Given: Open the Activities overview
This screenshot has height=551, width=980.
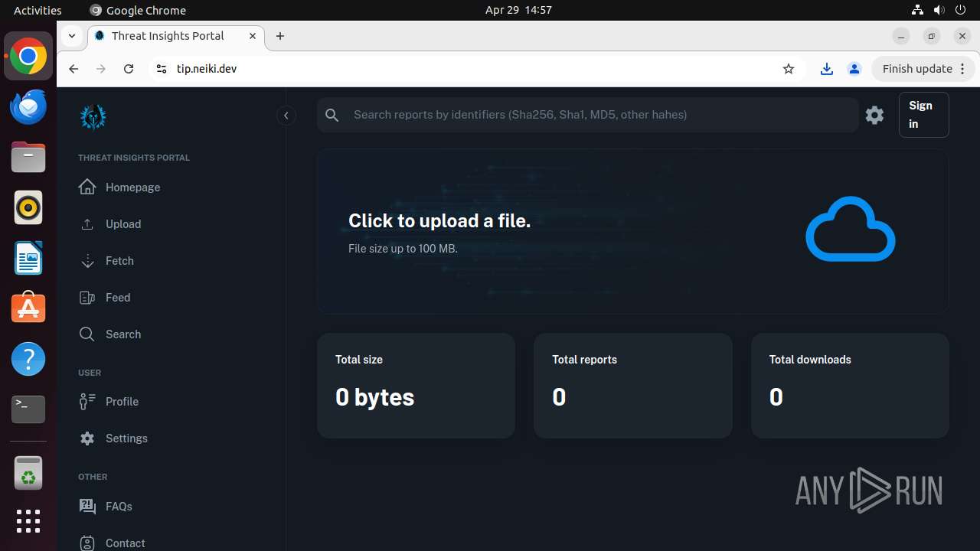Looking at the screenshot, I should [x=38, y=10].
